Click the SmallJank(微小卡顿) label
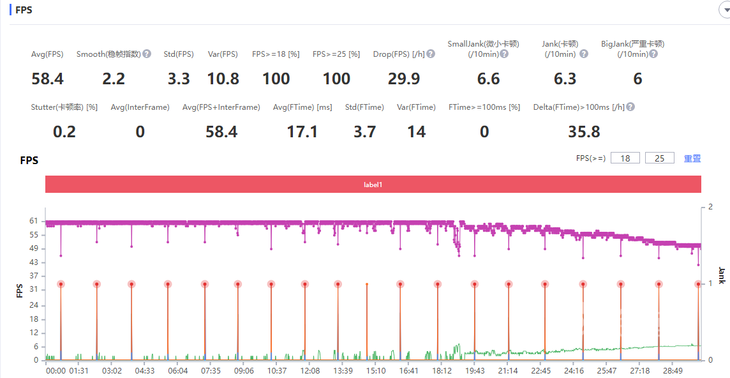The image size is (730, 378). [x=483, y=44]
